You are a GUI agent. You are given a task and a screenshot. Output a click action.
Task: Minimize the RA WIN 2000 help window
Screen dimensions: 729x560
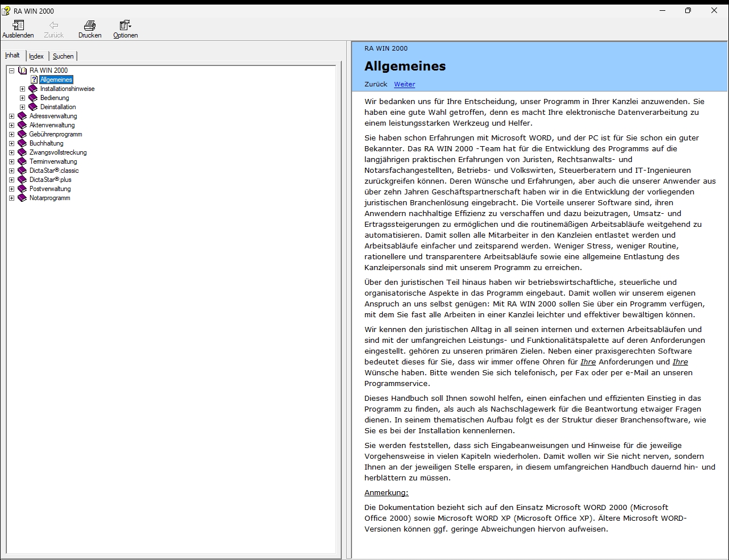(x=662, y=10)
